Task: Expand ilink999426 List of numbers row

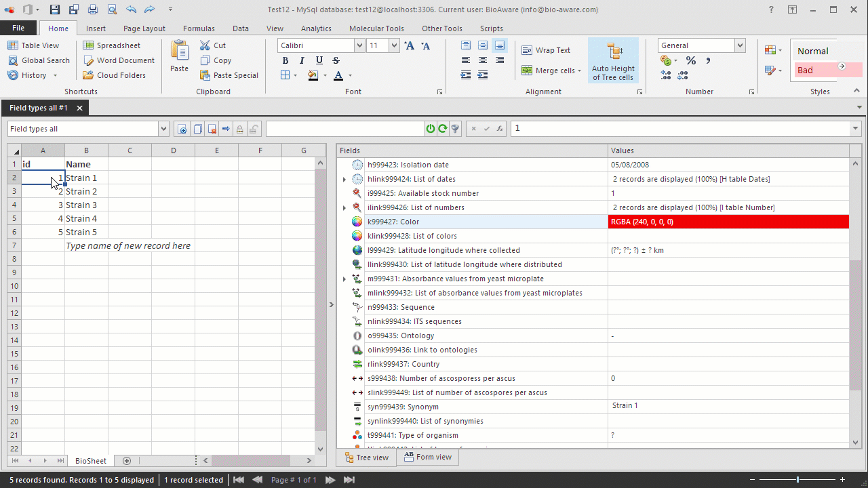Action: 344,208
